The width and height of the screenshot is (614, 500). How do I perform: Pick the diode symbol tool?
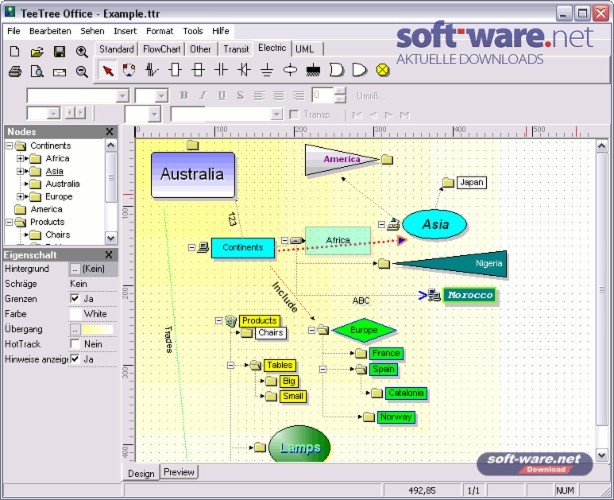tap(244, 70)
